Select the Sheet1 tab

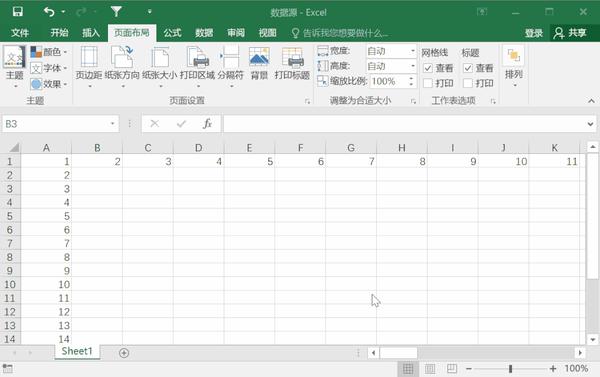(77, 351)
